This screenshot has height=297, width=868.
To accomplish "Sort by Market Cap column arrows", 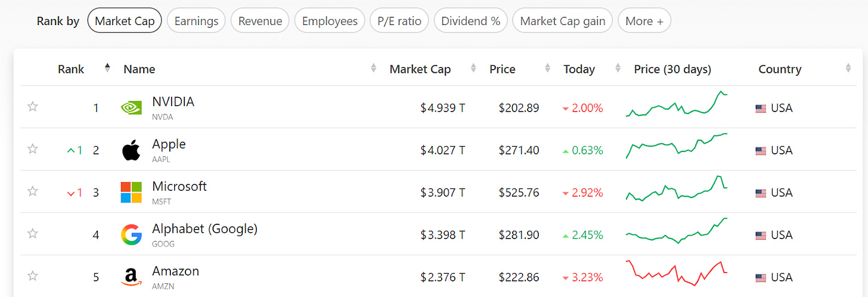I will pos(473,68).
